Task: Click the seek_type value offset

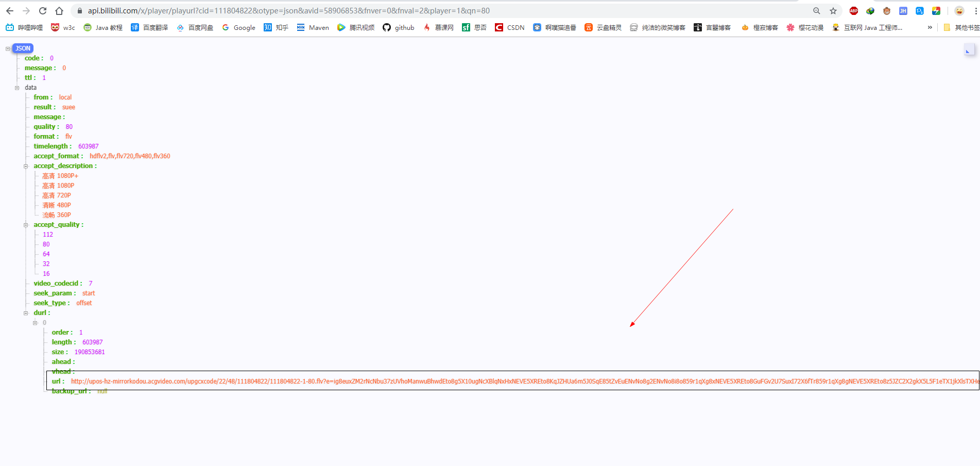Action: [84, 303]
